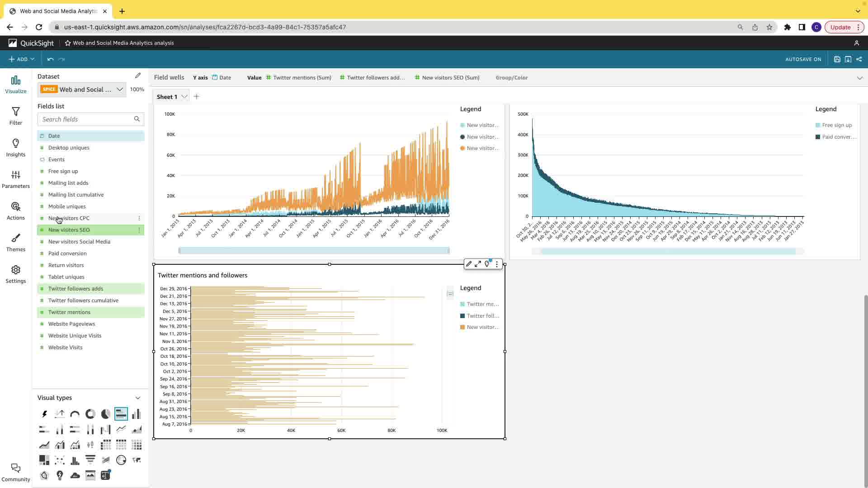Open the Parameters panel
The height and width of the screenshot is (488, 868).
(16, 179)
